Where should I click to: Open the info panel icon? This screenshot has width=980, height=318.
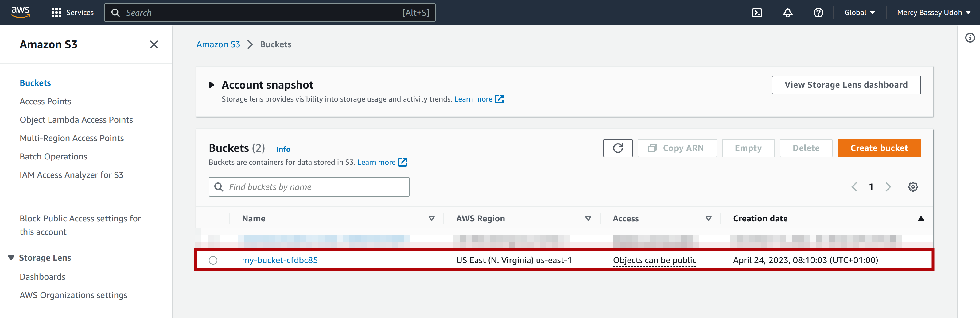point(970,38)
